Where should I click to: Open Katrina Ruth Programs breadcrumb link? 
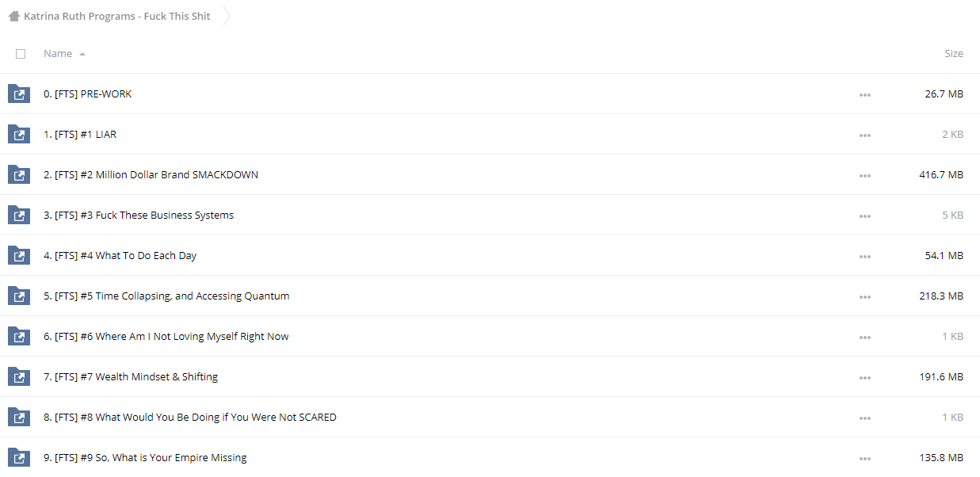[117, 16]
